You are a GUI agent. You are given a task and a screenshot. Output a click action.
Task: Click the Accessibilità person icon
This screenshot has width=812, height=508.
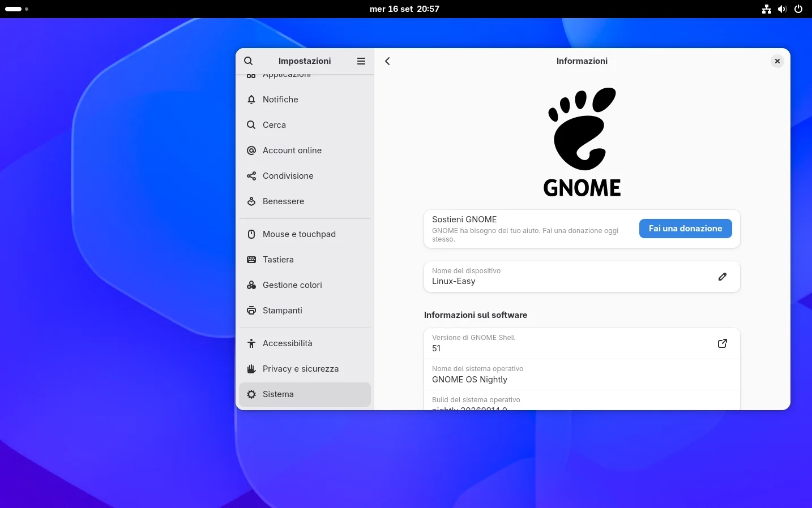[x=251, y=343]
